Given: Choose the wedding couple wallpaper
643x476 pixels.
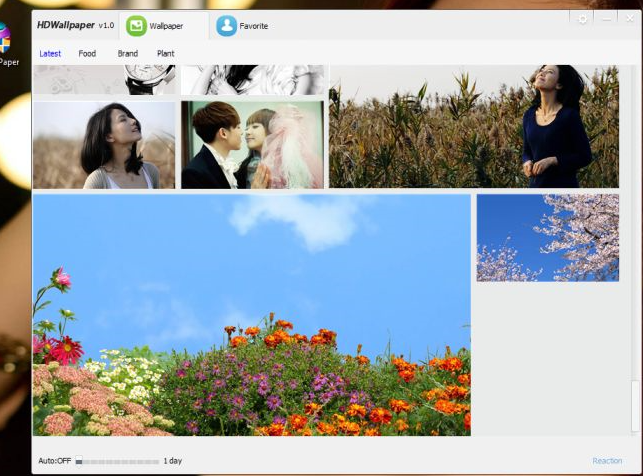Looking at the screenshot, I should (x=252, y=145).
